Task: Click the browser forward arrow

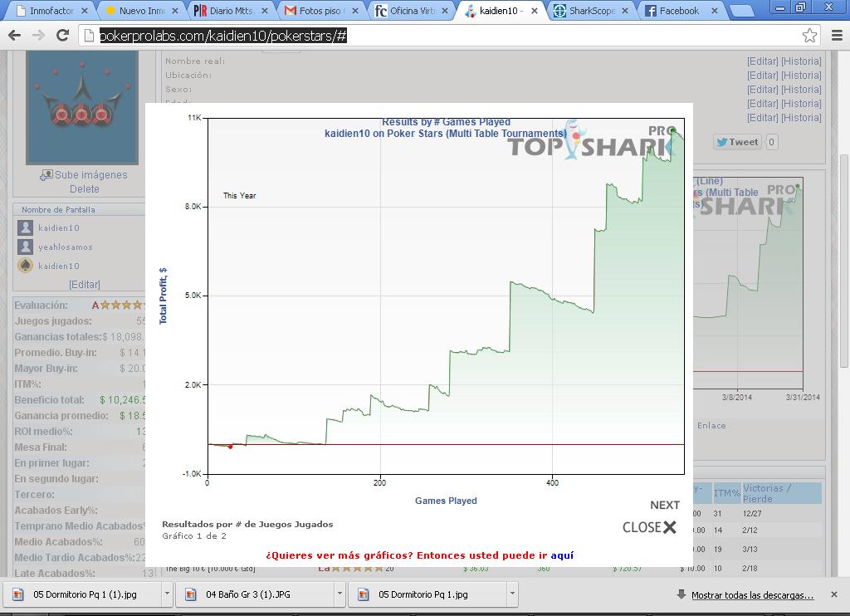Action: click(x=38, y=35)
